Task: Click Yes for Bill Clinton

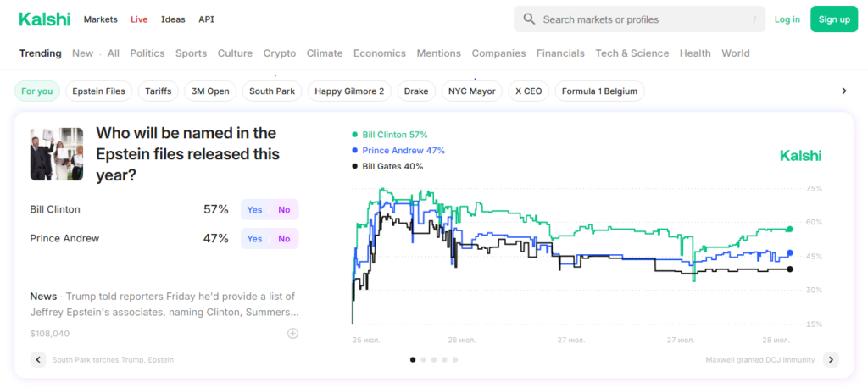Action: 254,210
